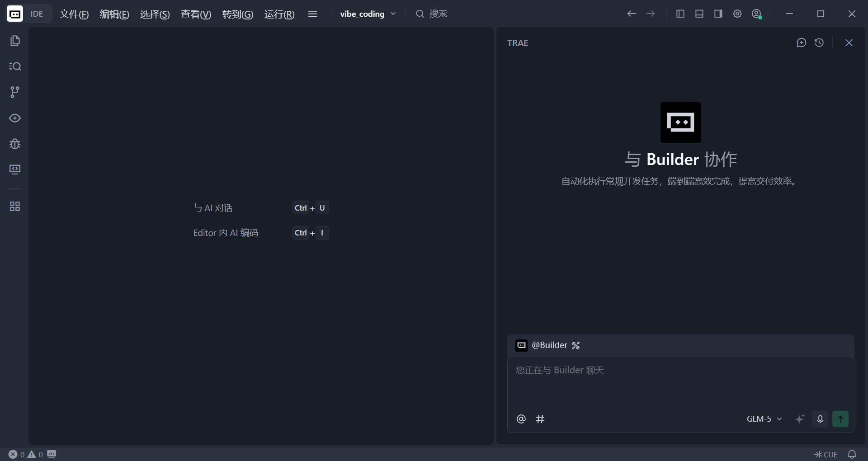Open the 选择(S) menu
This screenshot has height=461, width=868.
point(155,14)
